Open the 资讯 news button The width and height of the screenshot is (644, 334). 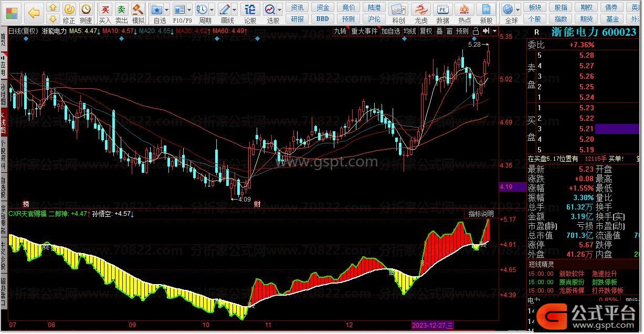click(298, 7)
